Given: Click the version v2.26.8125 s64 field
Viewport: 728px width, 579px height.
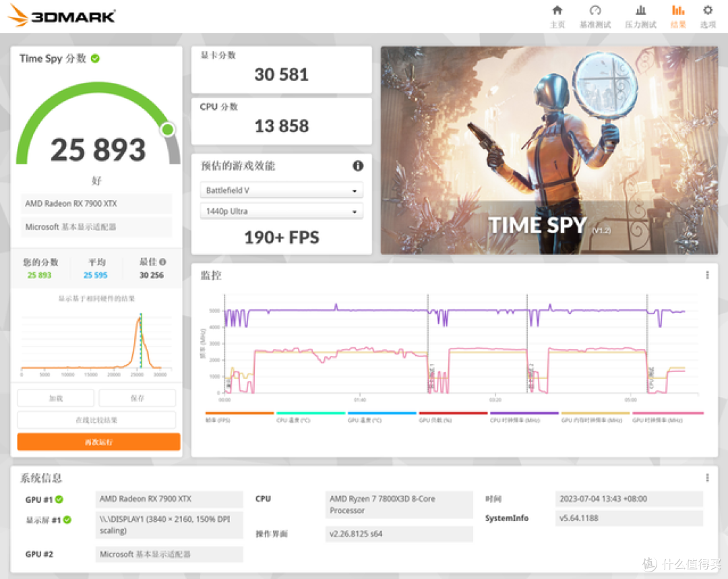Looking at the screenshot, I should click(399, 534).
